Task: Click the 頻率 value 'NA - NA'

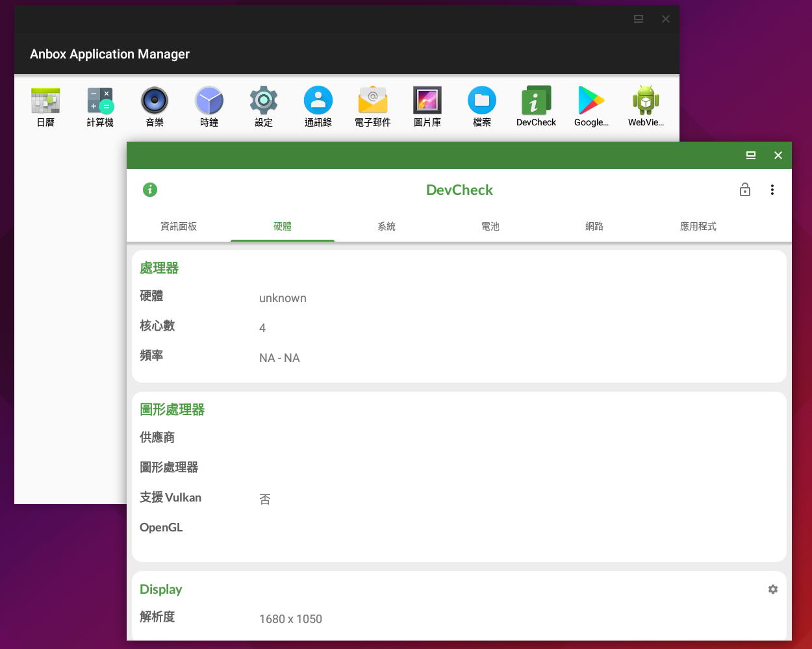Action: (279, 358)
